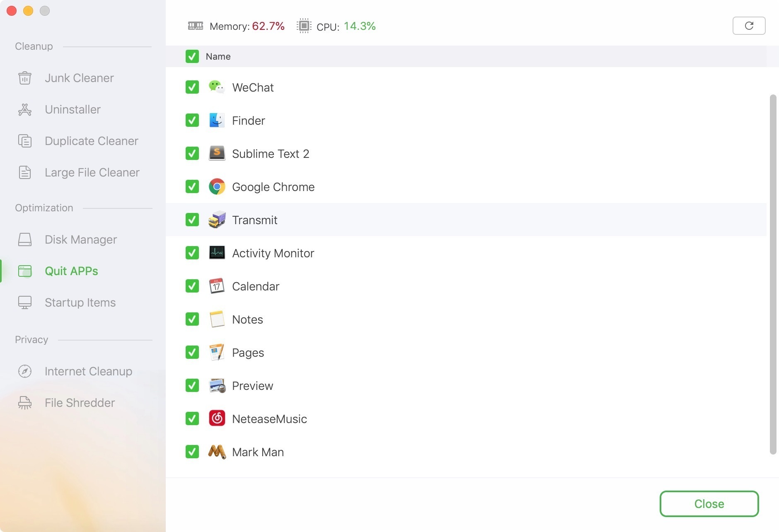Uncheck the Sublime Text 2 checkbox
The height and width of the screenshot is (532, 779).
pos(192,153)
